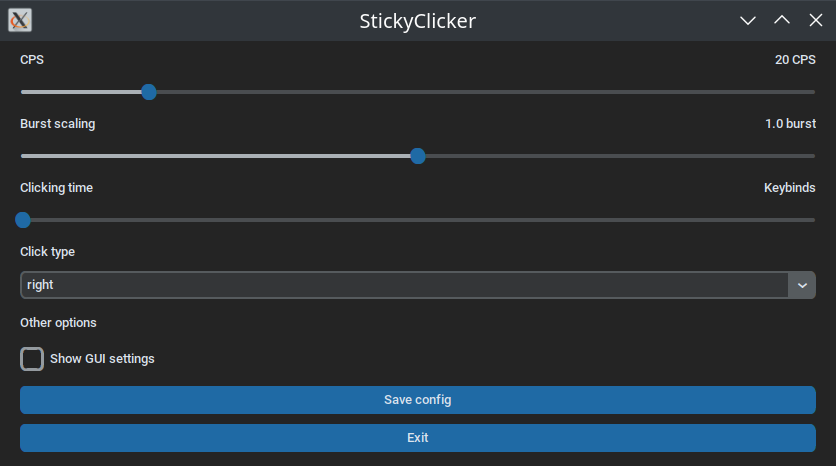The width and height of the screenshot is (836, 466).
Task: Maximize window using the up chevron icon
Action: (x=782, y=20)
